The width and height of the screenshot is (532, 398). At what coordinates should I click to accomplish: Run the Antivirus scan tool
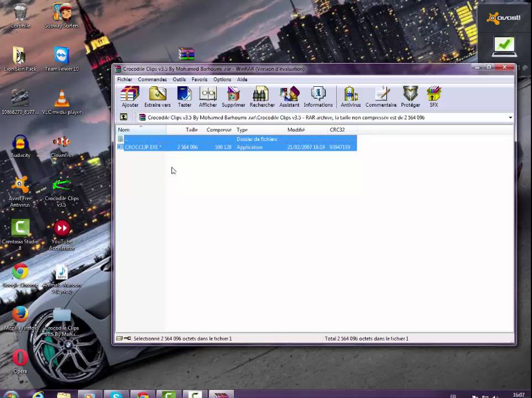pos(351,97)
